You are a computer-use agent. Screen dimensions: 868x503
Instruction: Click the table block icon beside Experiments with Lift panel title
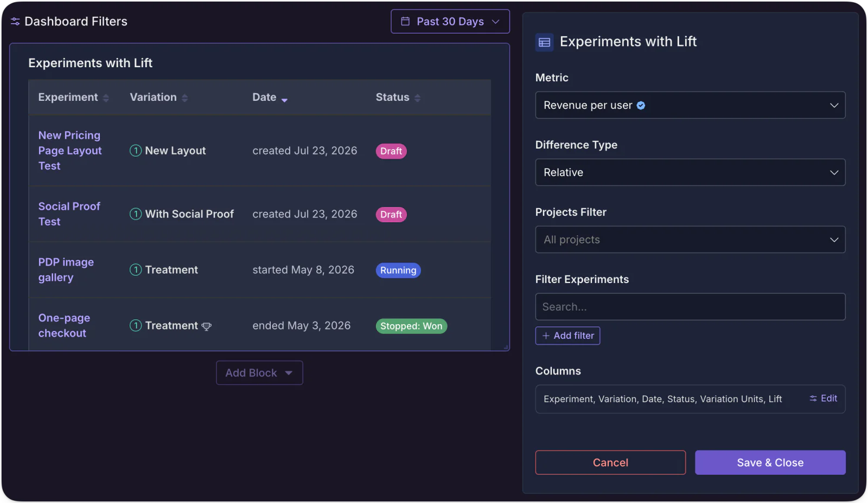tap(545, 42)
